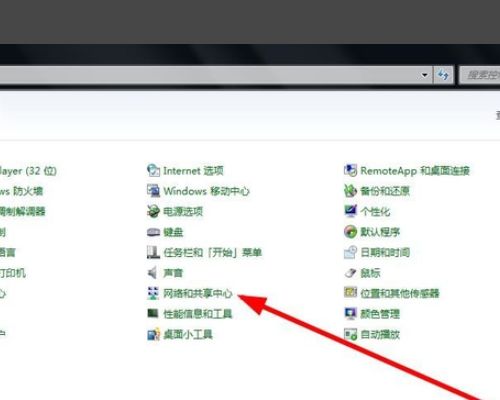Open the 网络和共享中心 network icon
The image size is (500, 400).
(x=153, y=293)
